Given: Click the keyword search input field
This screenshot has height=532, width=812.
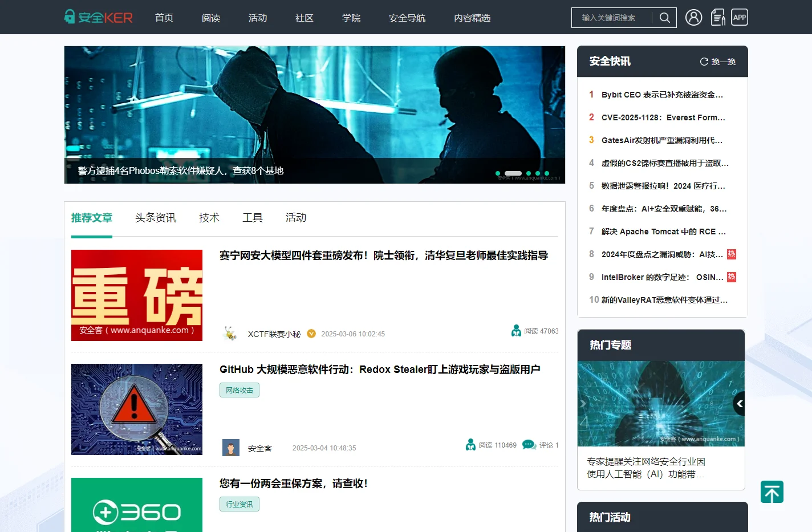Looking at the screenshot, I should coord(613,18).
